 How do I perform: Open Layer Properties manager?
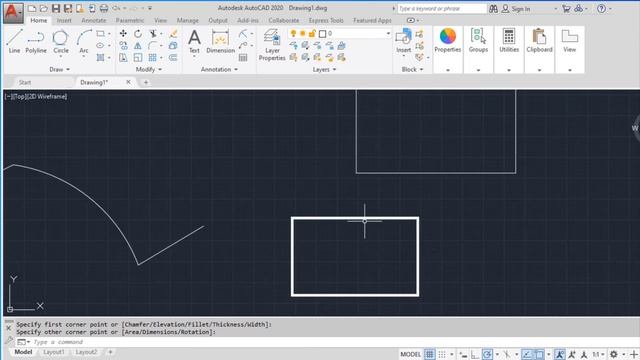point(272,44)
